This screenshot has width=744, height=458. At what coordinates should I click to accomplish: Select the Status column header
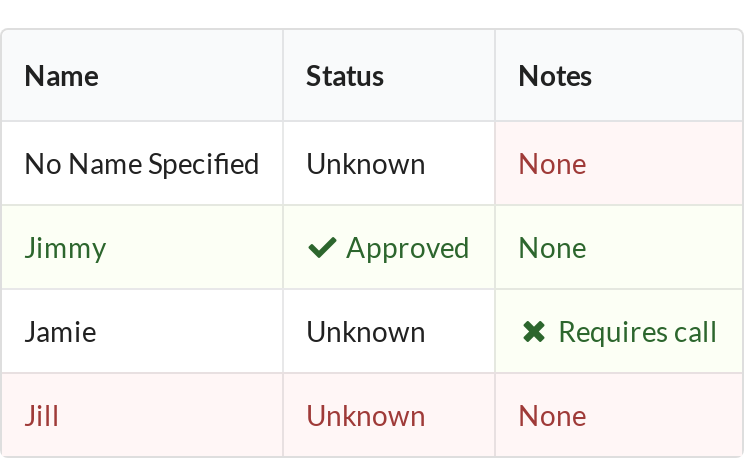pyautogui.click(x=345, y=76)
